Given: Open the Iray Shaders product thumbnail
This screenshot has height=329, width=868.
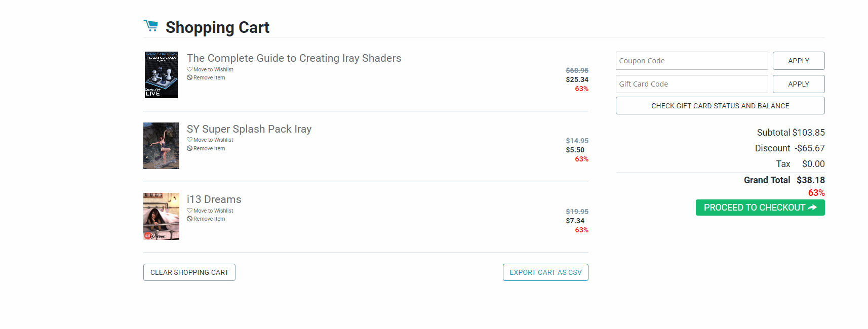Looking at the screenshot, I should point(161,75).
